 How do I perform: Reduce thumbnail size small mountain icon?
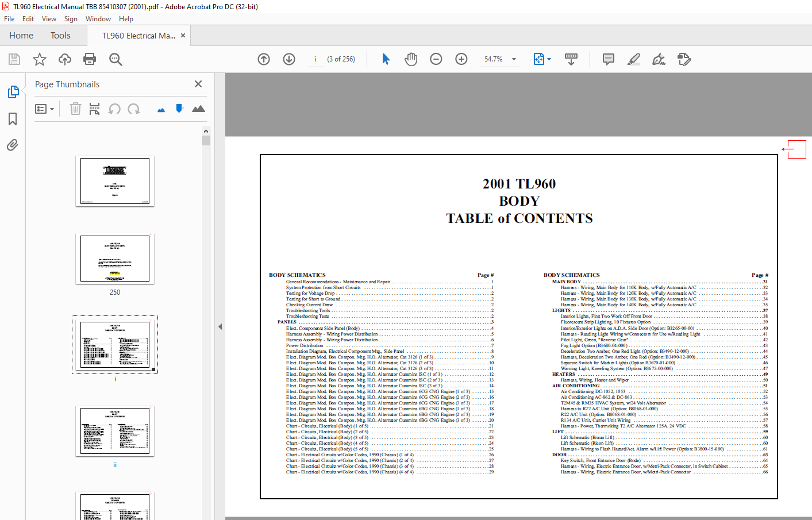161,110
